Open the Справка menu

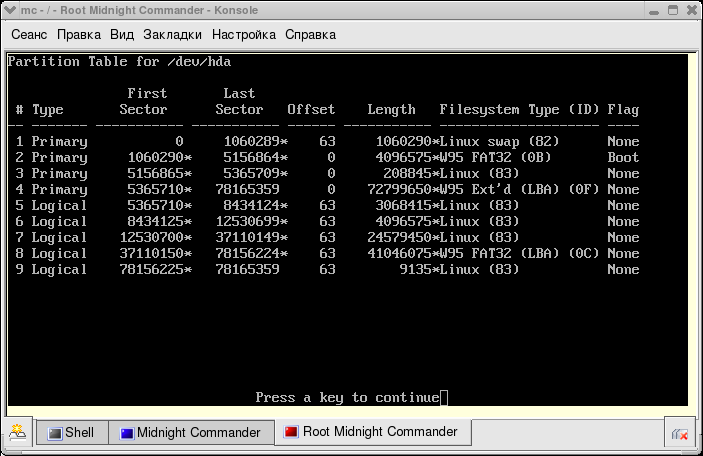coord(310,35)
